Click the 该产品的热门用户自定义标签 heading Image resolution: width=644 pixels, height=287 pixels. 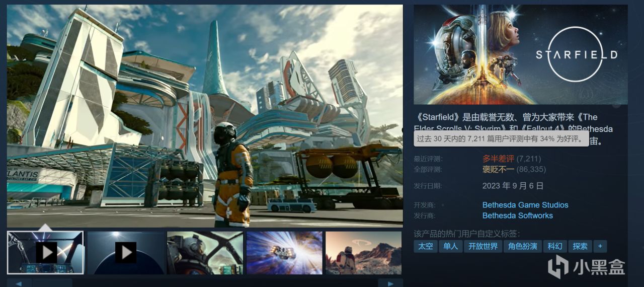467,234
